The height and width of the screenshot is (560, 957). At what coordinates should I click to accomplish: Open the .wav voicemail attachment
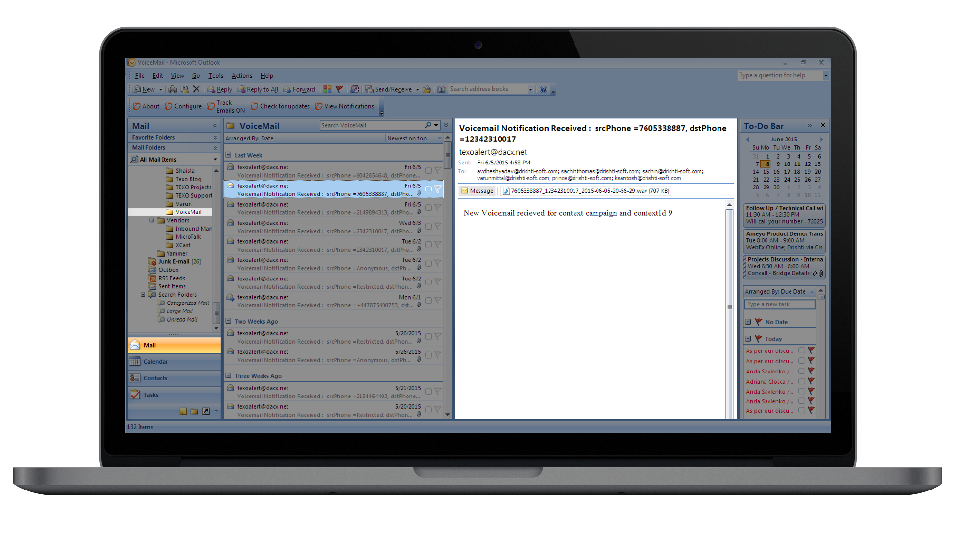[x=586, y=191]
